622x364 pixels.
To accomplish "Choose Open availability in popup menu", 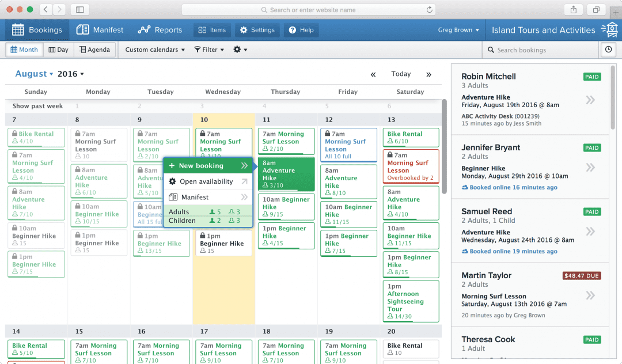I will [206, 181].
